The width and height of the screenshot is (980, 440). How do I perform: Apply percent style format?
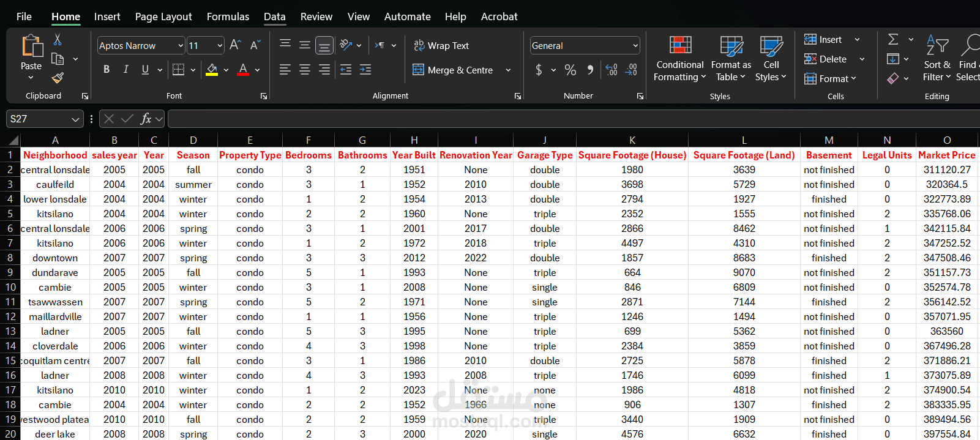point(570,70)
